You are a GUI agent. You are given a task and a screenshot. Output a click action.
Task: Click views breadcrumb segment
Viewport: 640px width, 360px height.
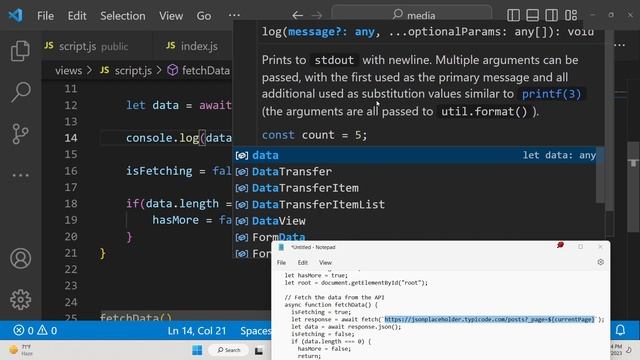coord(69,71)
